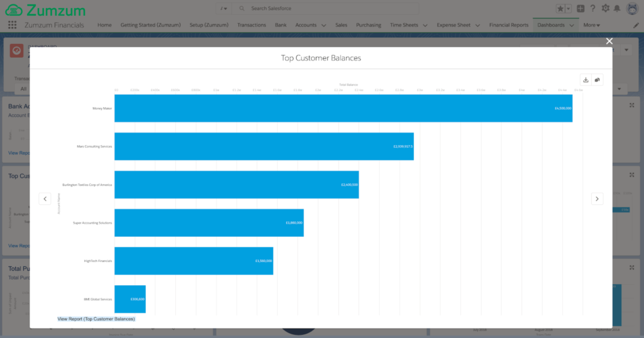Go to next dashboard component

pyautogui.click(x=597, y=199)
